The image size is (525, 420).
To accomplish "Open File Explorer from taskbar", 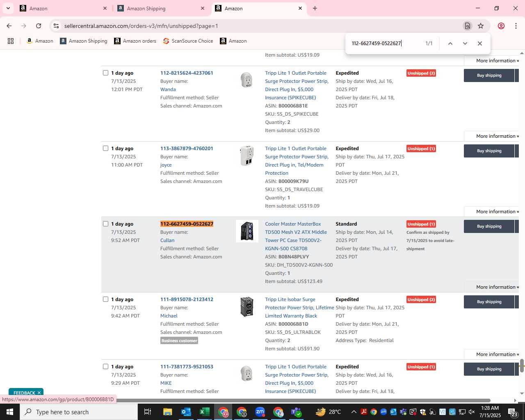I will coord(167,412).
